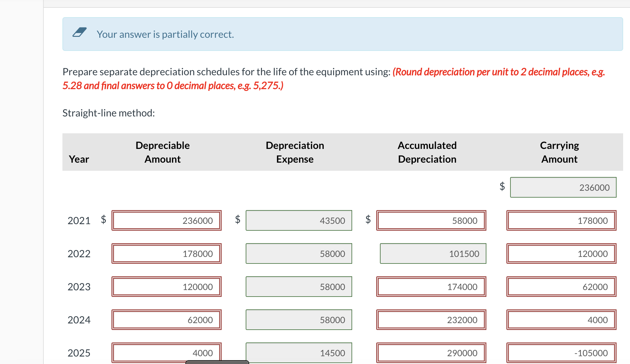Select the 2023 Depreciable Amount field
This screenshot has height=364, width=630.
coord(166,287)
